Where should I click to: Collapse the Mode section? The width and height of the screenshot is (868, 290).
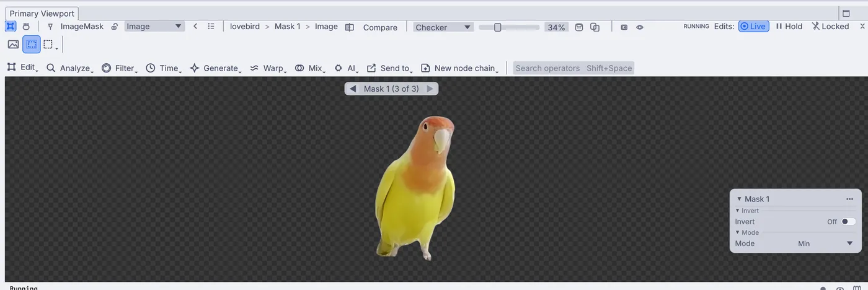(x=738, y=232)
